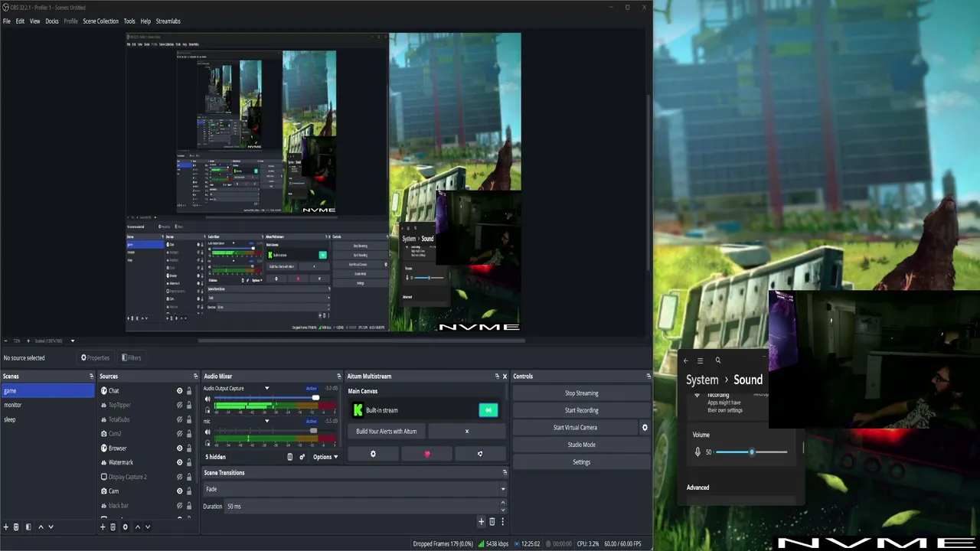Viewport: 980px width, 551px height.
Task: Click the search icon in Sound settings
Action: click(718, 360)
